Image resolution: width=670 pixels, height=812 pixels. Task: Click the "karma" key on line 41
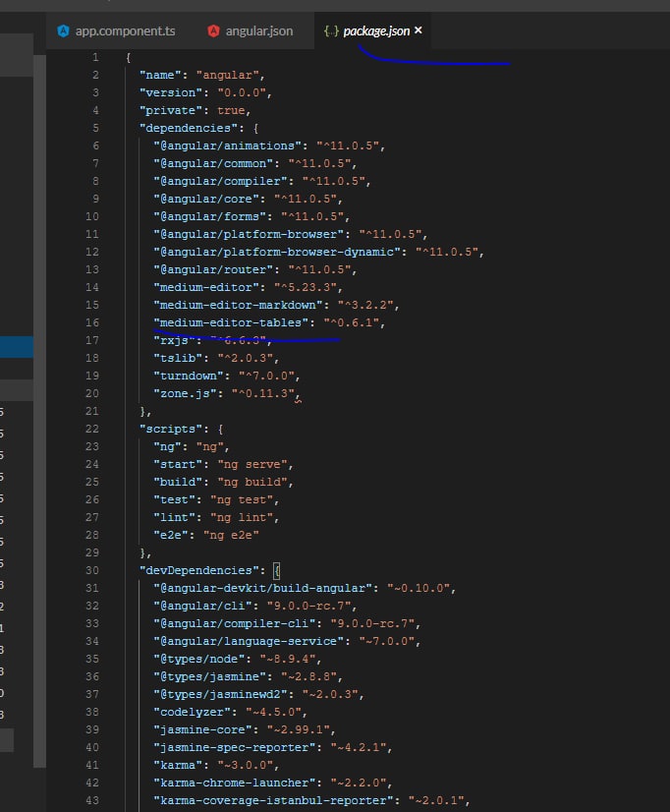[x=178, y=765]
